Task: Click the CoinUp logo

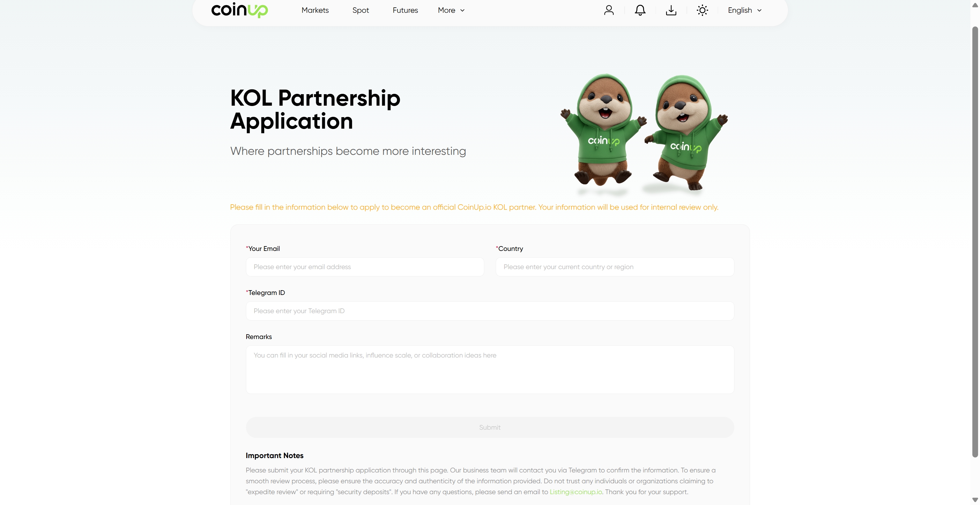Action: [x=239, y=10]
